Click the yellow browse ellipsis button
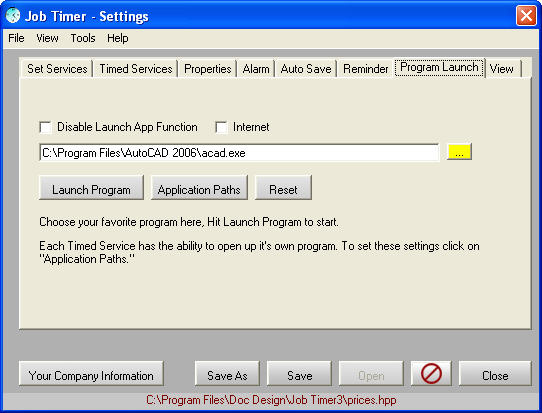Screen dimensions: 542x413 coord(459,152)
